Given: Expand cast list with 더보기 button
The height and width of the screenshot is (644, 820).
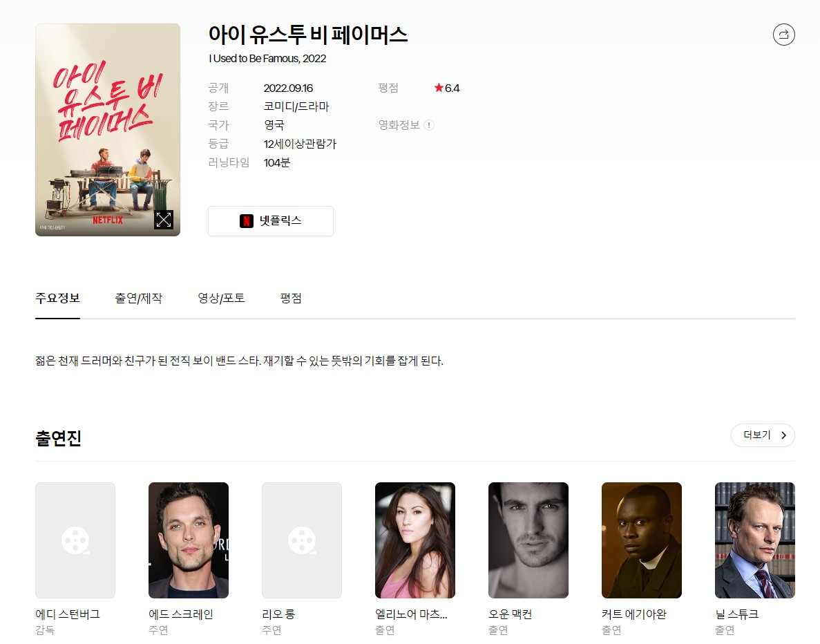Looking at the screenshot, I should click(x=763, y=435).
